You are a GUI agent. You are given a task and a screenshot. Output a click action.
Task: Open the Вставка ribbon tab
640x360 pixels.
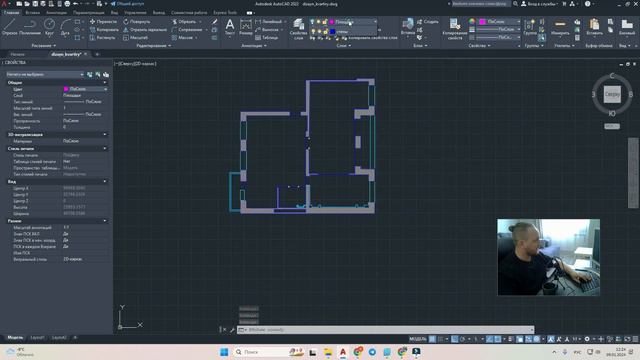[33, 13]
